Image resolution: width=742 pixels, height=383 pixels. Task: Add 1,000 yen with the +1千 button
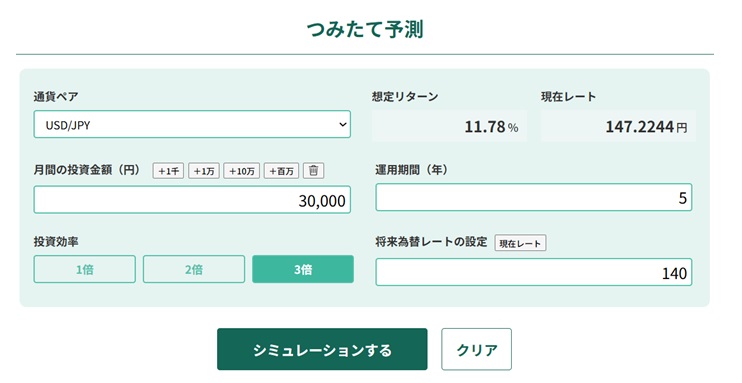(x=168, y=170)
